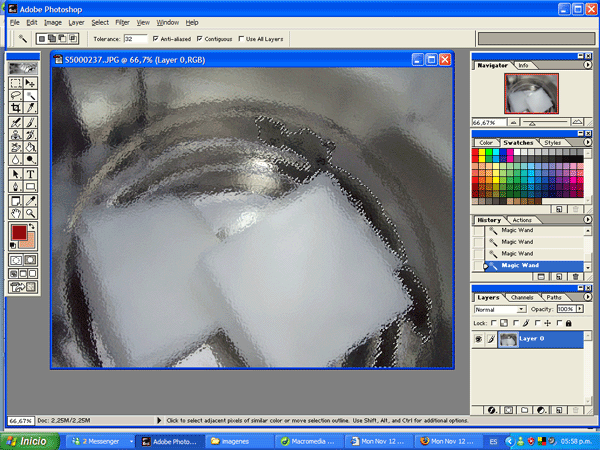600x450 pixels.
Task: Open the Filter menu
Action: (x=122, y=23)
